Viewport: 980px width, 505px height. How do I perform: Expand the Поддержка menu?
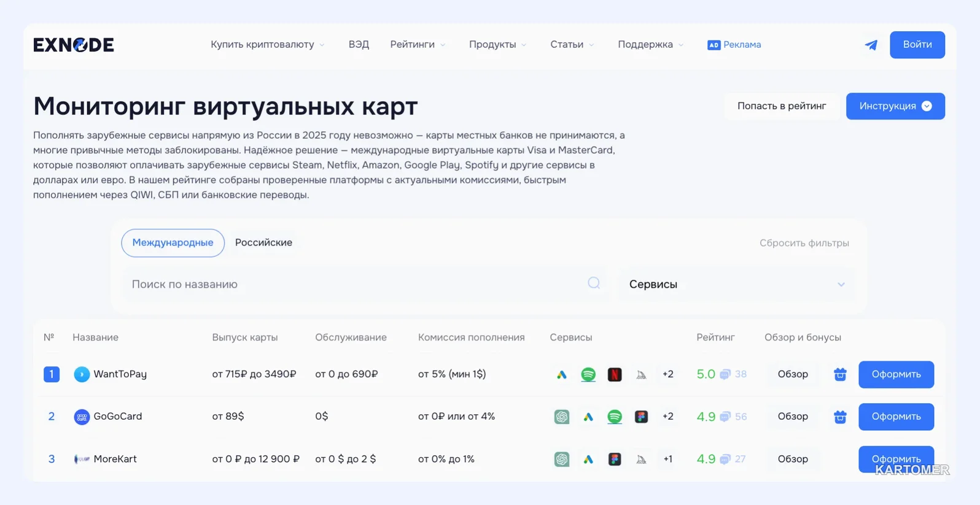(651, 45)
